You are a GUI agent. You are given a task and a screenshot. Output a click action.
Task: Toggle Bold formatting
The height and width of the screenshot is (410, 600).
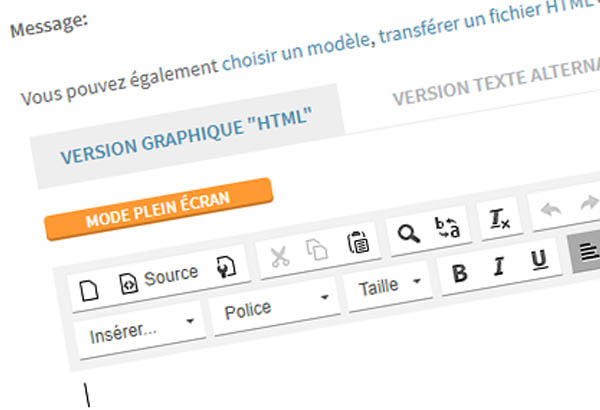pyautogui.click(x=460, y=274)
